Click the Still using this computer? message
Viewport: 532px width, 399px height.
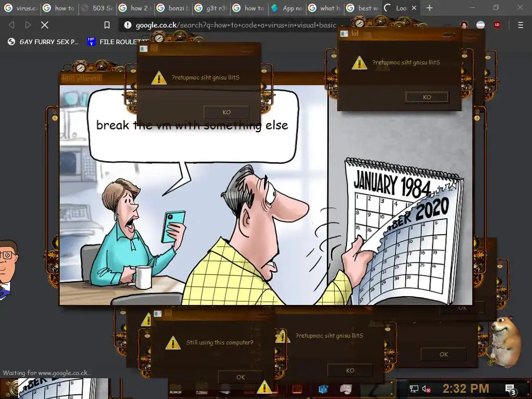point(220,342)
